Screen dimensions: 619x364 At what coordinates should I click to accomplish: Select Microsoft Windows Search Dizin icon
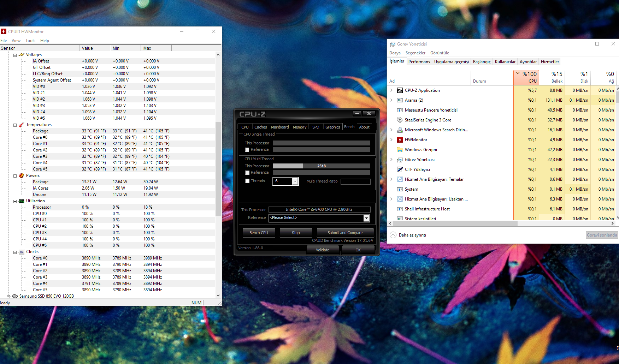click(x=400, y=130)
